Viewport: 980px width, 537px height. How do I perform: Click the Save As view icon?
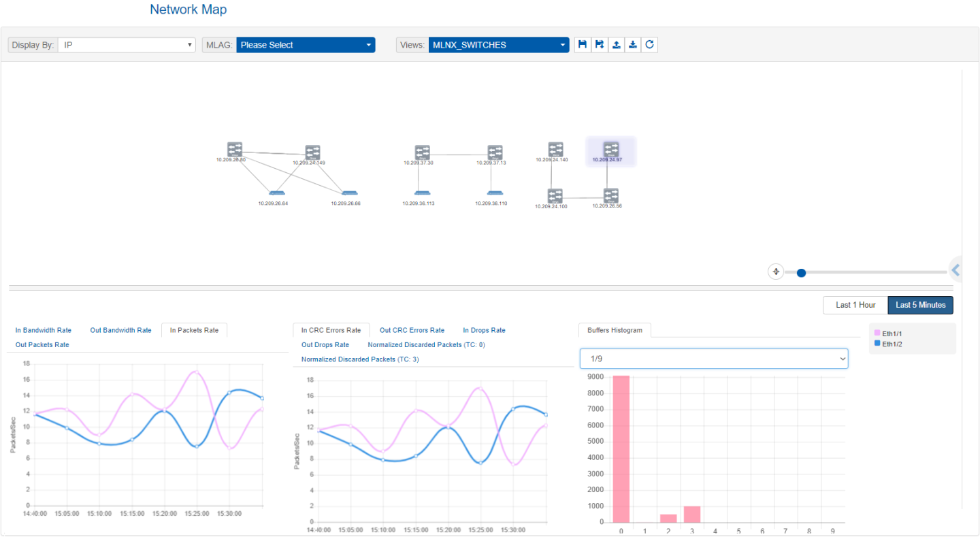click(600, 45)
